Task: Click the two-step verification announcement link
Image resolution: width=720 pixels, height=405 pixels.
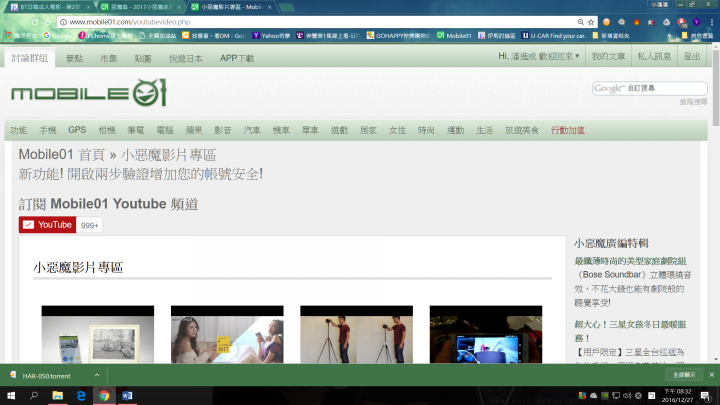Action: tap(141, 174)
